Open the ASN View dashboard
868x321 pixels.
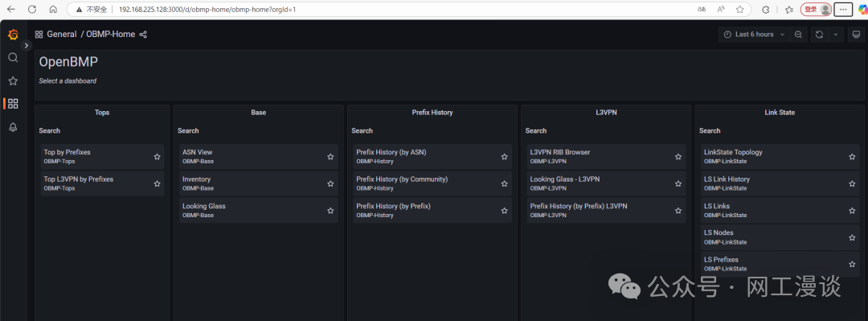point(259,156)
